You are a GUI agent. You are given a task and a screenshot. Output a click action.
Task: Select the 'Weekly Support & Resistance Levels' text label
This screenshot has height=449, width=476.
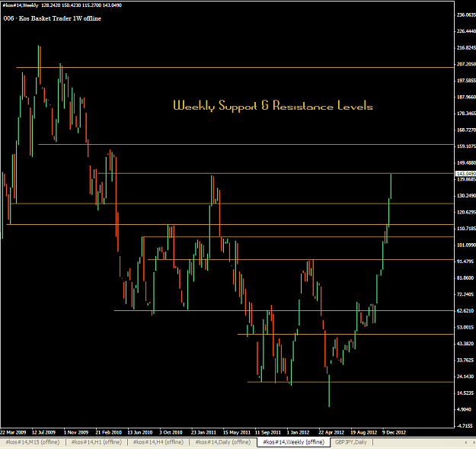coord(273,106)
